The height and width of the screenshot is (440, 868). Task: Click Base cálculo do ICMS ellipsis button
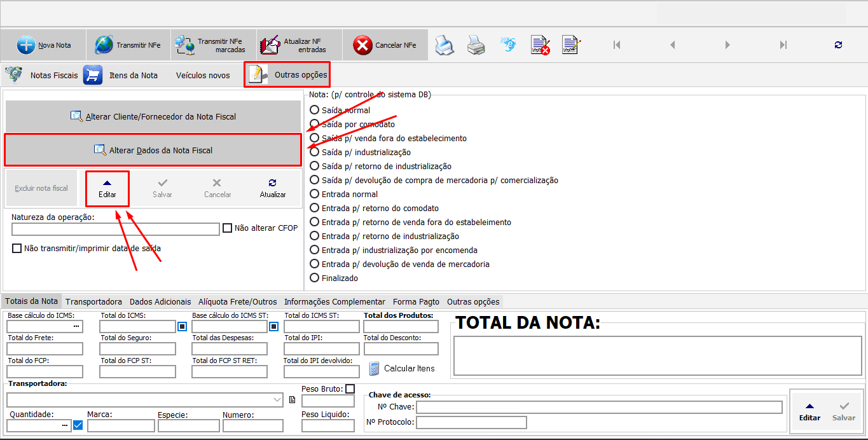point(78,326)
